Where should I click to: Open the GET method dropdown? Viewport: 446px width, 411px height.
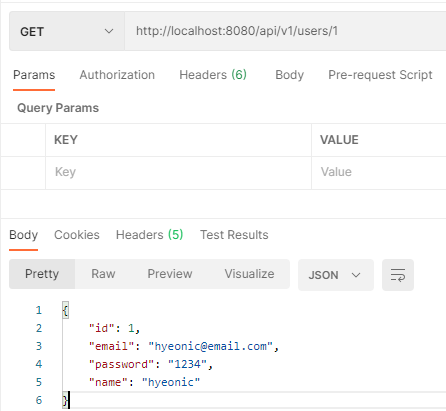(67, 31)
